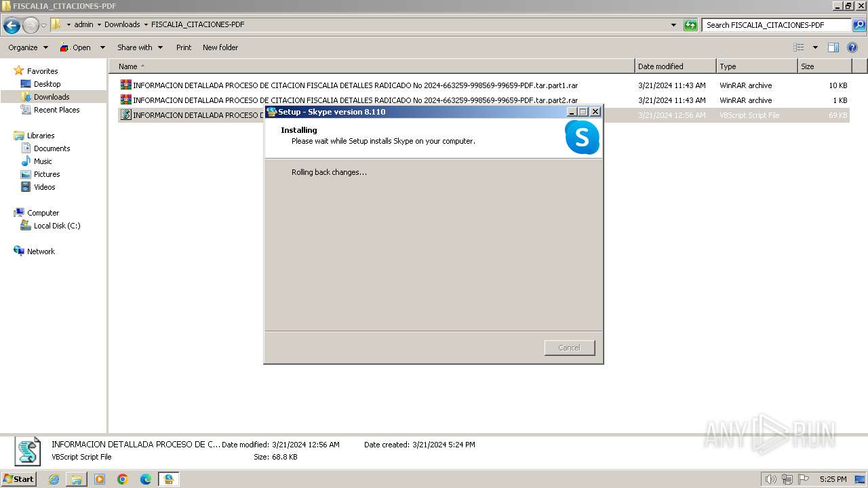The image size is (868, 488).
Task: Open the Music library
Action: point(43,161)
